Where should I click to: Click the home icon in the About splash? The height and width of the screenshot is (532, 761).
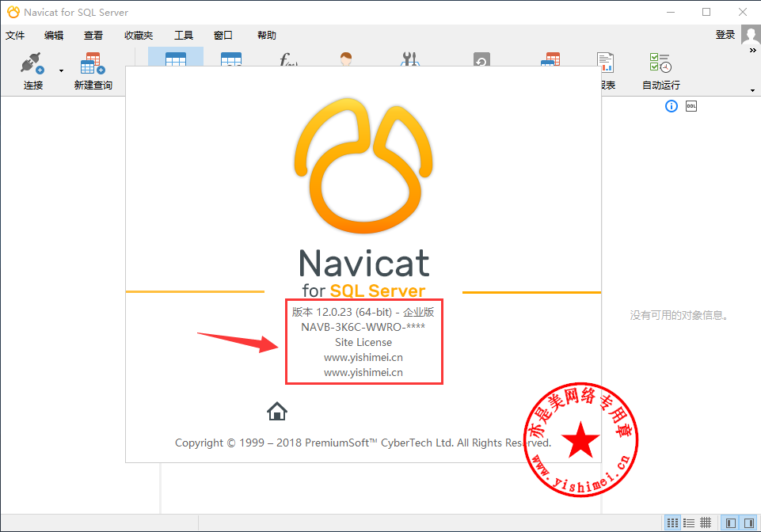(x=277, y=411)
